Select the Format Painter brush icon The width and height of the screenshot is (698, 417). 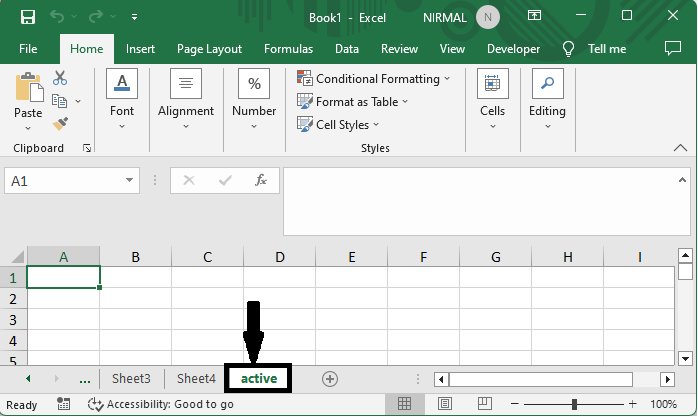pyautogui.click(x=60, y=123)
